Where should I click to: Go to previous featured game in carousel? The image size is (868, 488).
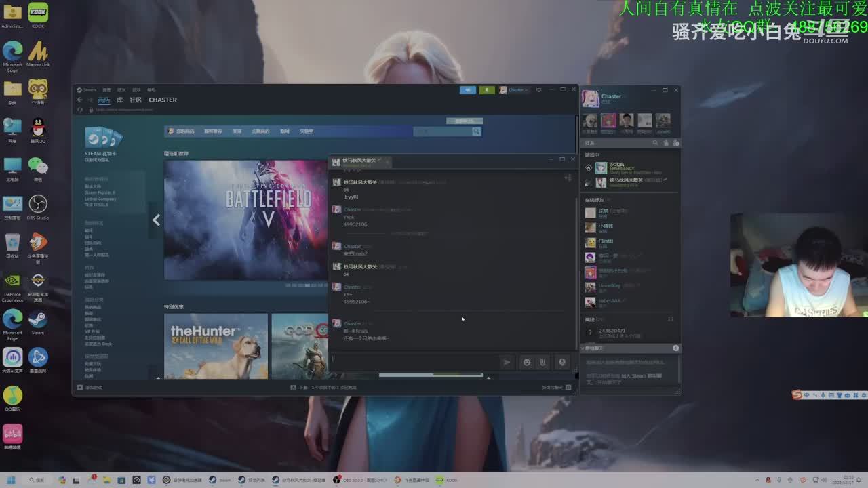(156, 220)
